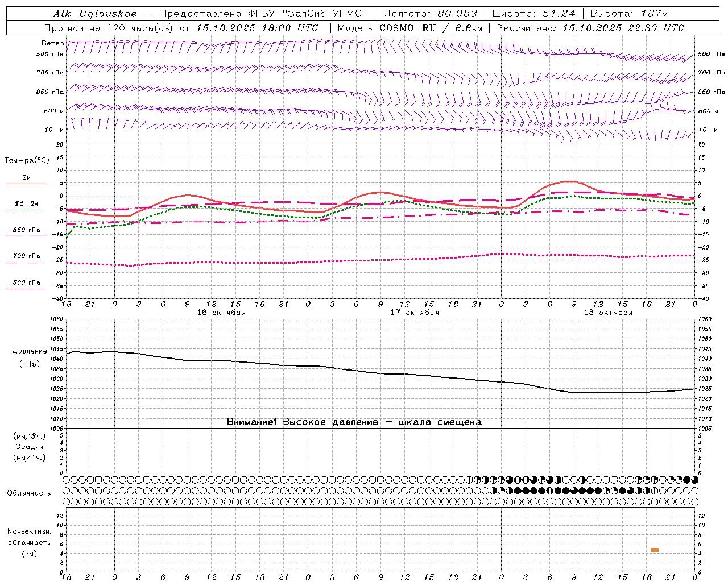Image resolution: width=728 pixels, height=582 pixels.
Task: Click the '-40' value on left temperature axis
Action: [x=59, y=298]
